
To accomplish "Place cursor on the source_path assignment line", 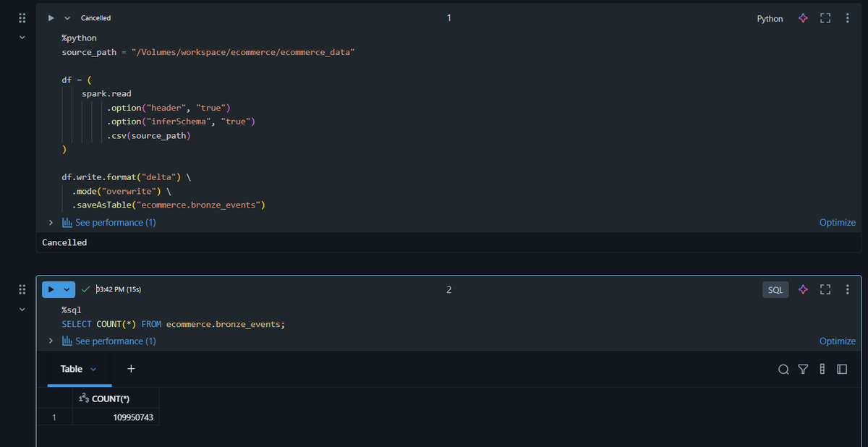I will [208, 52].
